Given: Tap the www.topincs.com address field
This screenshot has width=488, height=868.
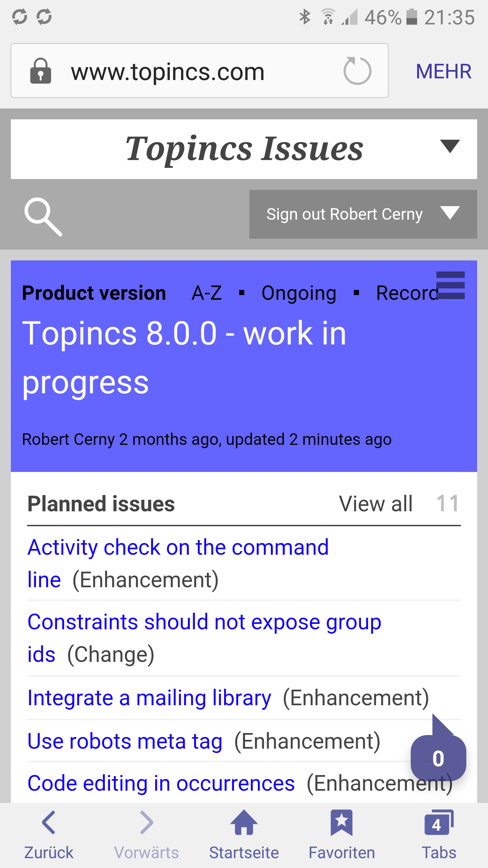Looking at the screenshot, I should coord(167,72).
